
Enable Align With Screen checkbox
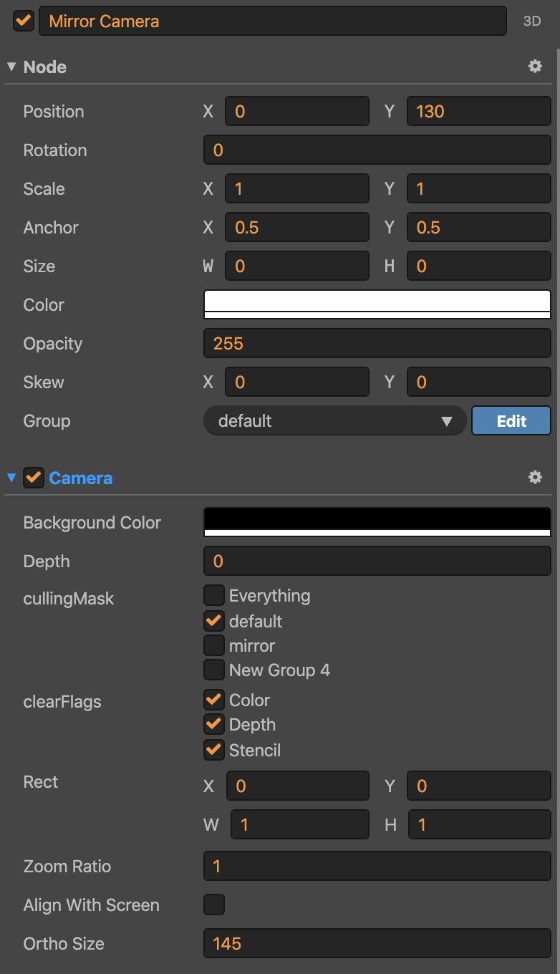point(214,905)
